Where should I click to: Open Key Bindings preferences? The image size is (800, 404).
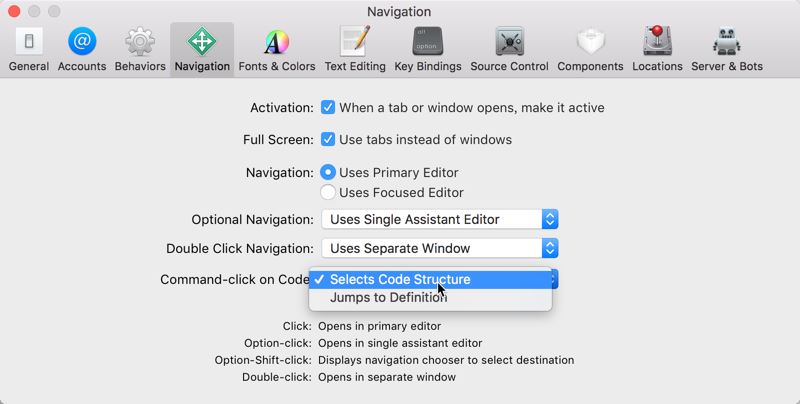tap(428, 49)
